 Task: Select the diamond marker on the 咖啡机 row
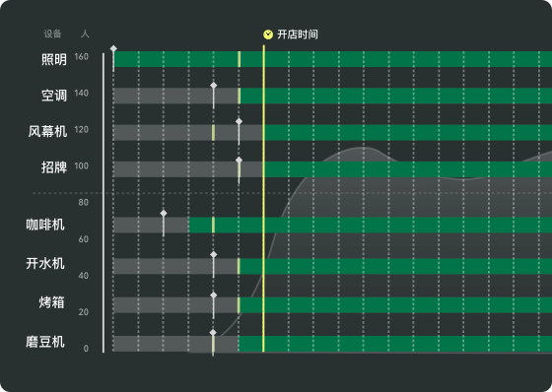(164, 214)
